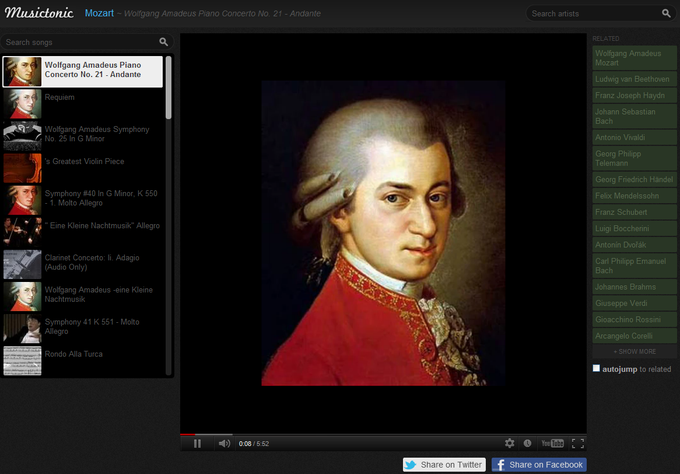
Task: Play Eine Kleine Nachtmusik Allegro
Action: point(82,232)
